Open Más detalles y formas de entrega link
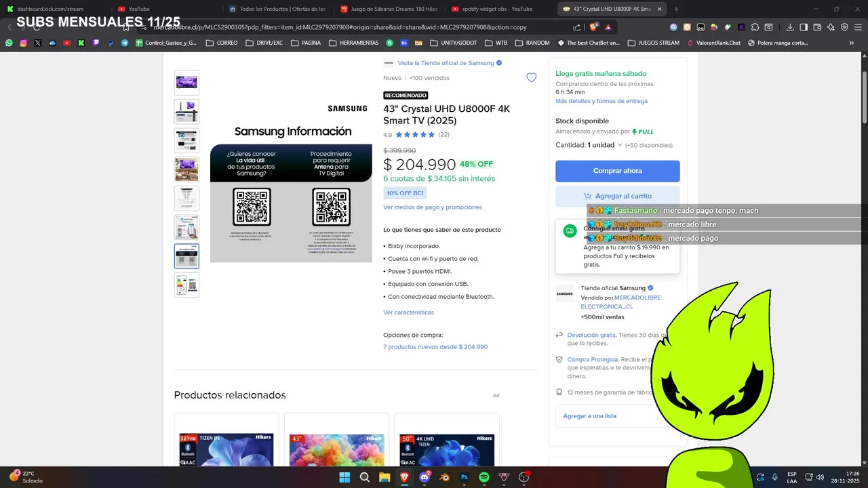868x488 pixels. click(x=601, y=101)
